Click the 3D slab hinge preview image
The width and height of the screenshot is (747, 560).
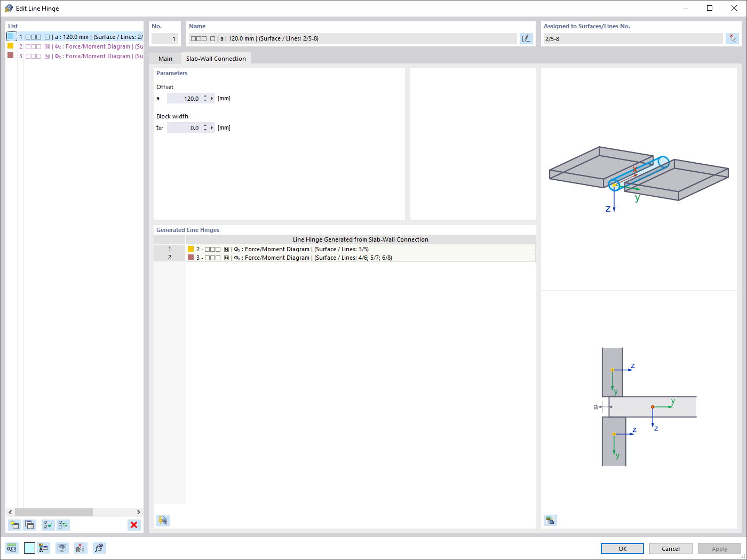click(x=639, y=179)
